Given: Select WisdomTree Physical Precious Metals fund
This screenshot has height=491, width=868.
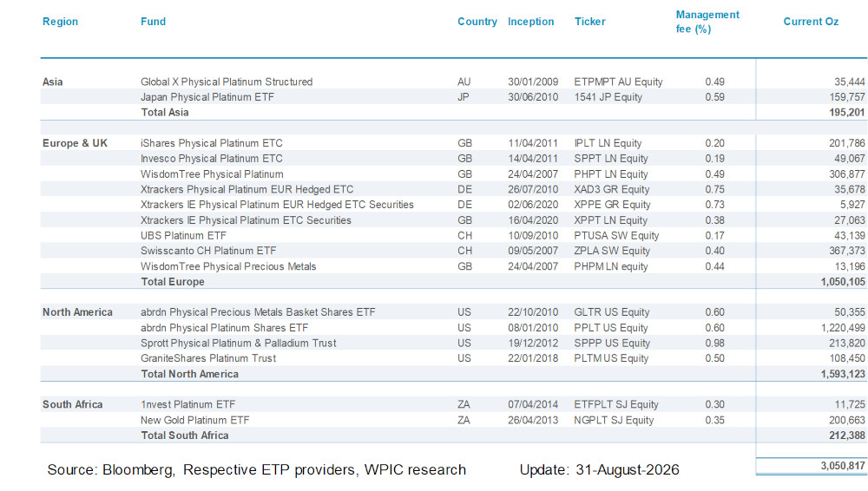Looking at the screenshot, I should (228, 266).
